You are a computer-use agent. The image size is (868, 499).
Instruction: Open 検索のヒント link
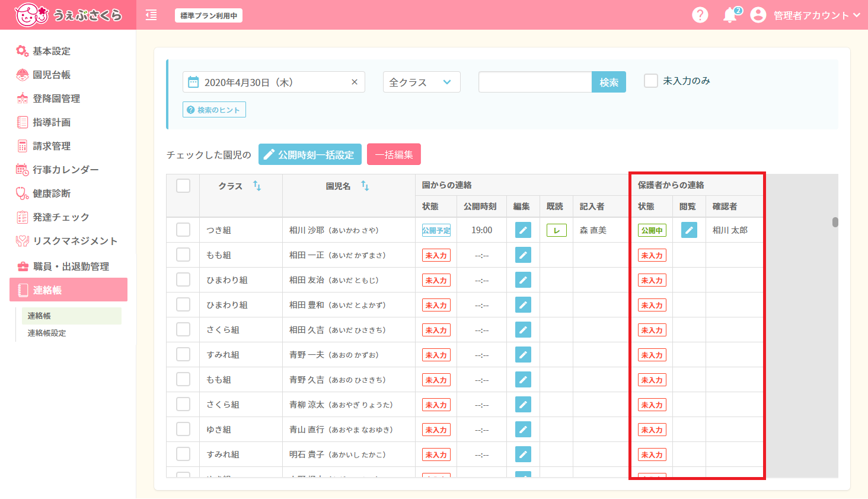click(x=214, y=110)
